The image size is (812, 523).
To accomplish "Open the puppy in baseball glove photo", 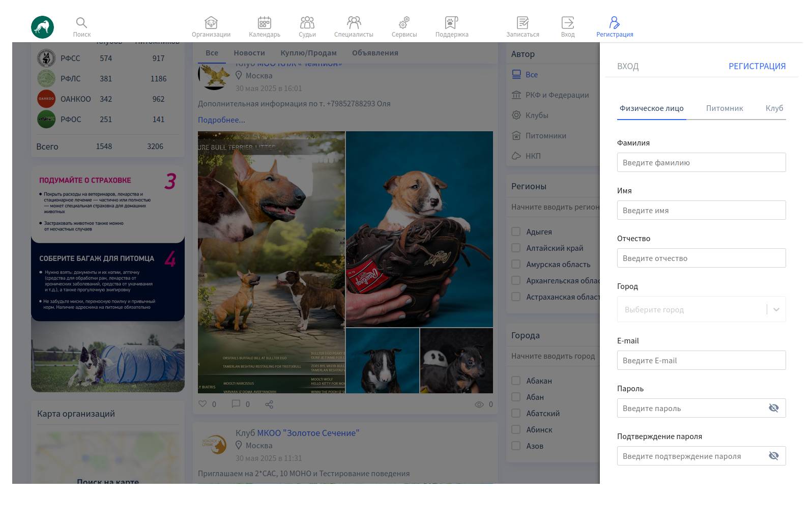I will (419, 229).
